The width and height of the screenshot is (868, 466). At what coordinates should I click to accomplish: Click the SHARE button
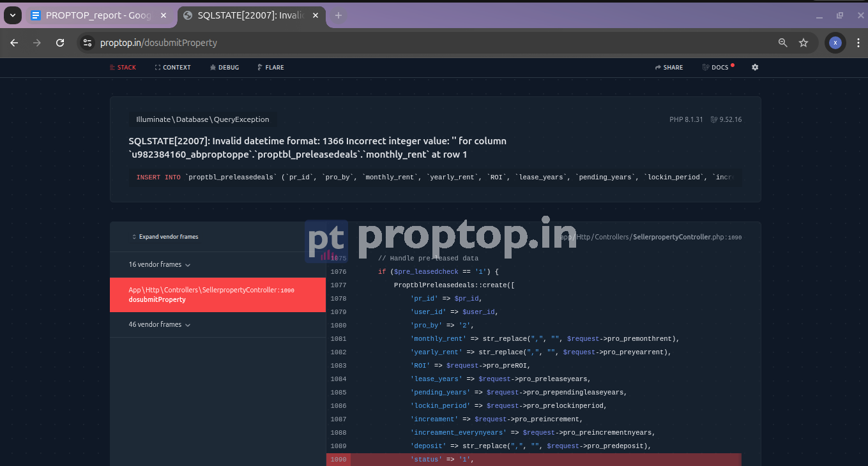pos(669,67)
